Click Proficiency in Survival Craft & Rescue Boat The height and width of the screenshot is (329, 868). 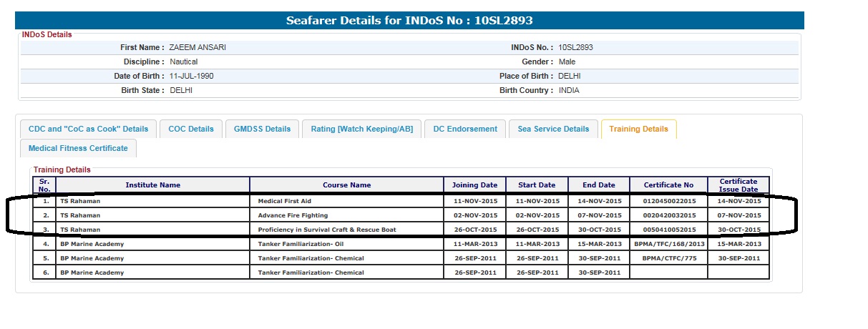[x=327, y=230]
